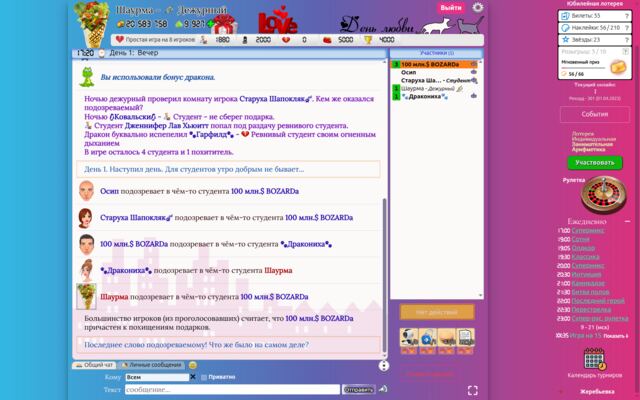Click the green Участвовать button
Screen dimensions: 640x400
point(595,162)
